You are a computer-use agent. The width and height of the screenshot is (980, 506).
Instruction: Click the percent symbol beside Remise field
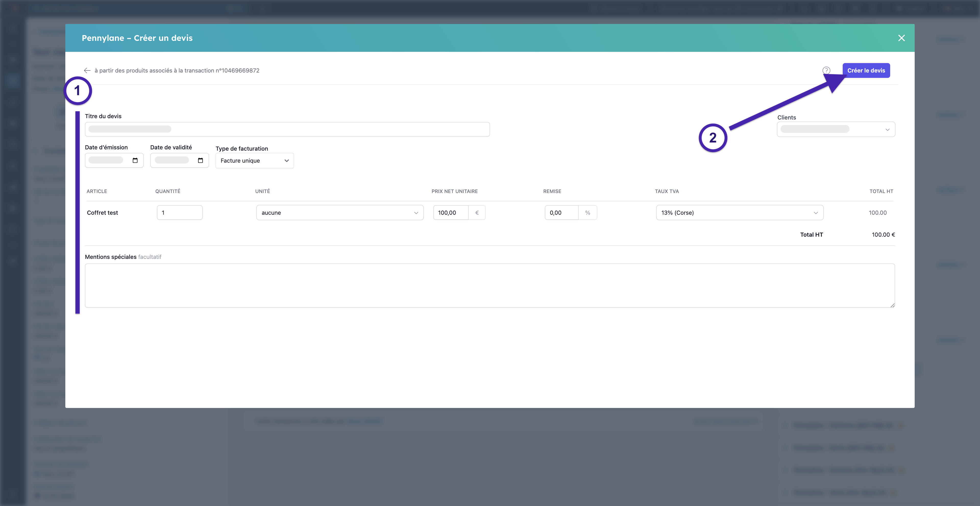coord(588,213)
